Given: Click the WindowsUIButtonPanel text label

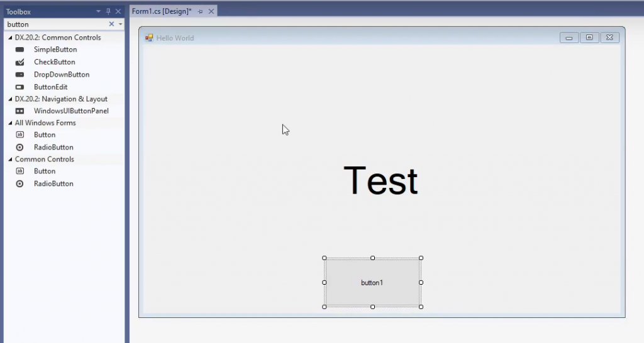Looking at the screenshot, I should pyautogui.click(x=71, y=111).
